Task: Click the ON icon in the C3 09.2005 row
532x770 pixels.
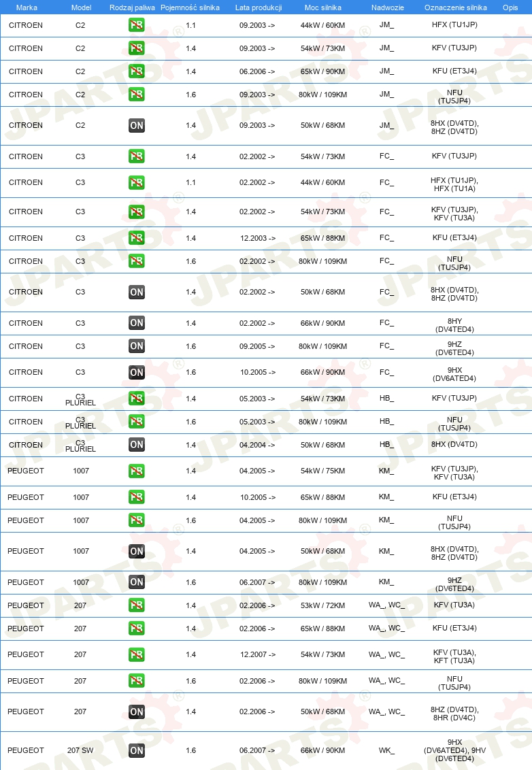Action: tap(137, 346)
